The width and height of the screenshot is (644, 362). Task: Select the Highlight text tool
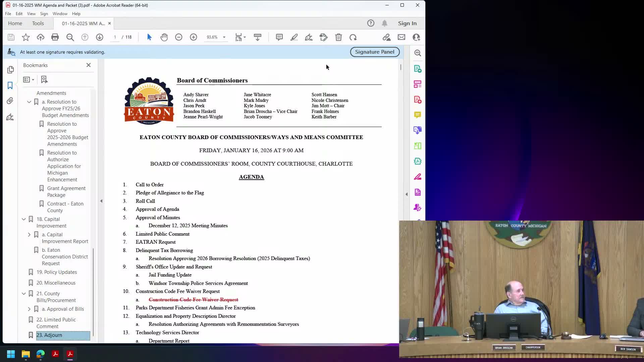[x=294, y=37]
